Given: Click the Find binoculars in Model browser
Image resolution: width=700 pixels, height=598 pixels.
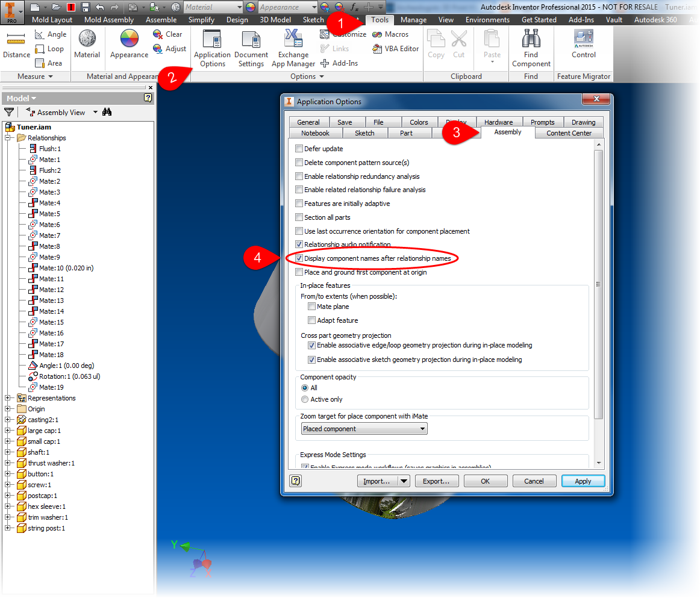Looking at the screenshot, I should click(107, 112).
